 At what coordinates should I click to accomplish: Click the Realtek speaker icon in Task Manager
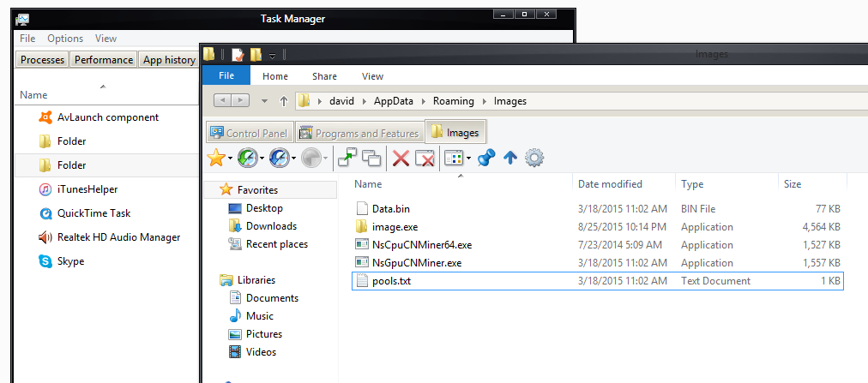tap(45, 237)
